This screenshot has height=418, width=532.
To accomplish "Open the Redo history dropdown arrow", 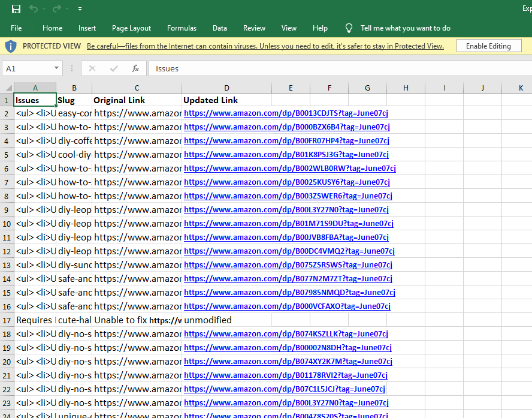I will click(67, 9).
